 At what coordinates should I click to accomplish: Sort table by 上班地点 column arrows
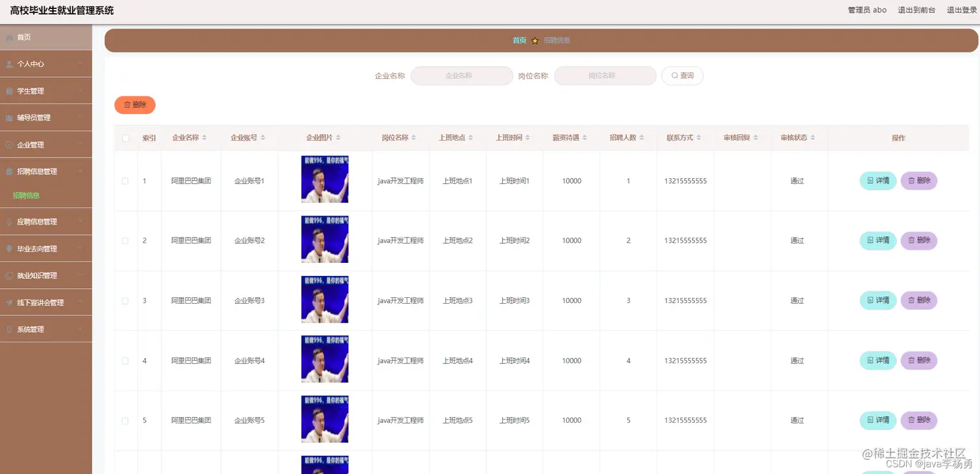click(471, 138)
